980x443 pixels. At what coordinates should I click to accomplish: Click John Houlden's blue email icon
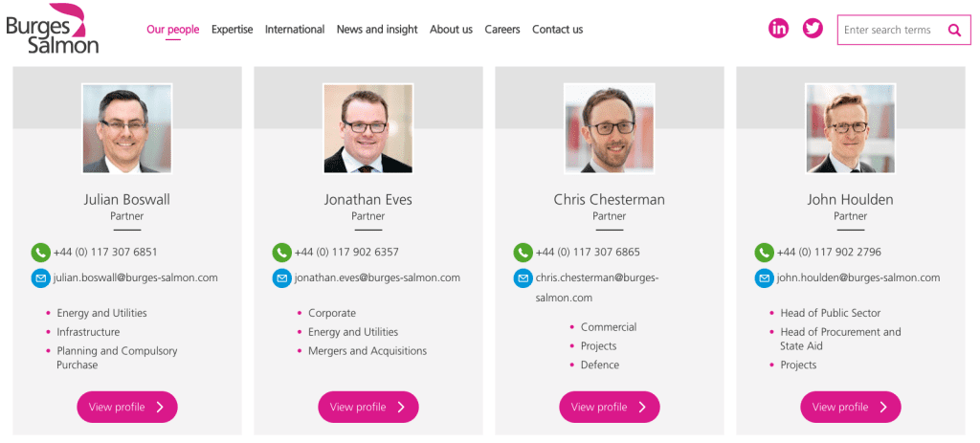point(764,278)
